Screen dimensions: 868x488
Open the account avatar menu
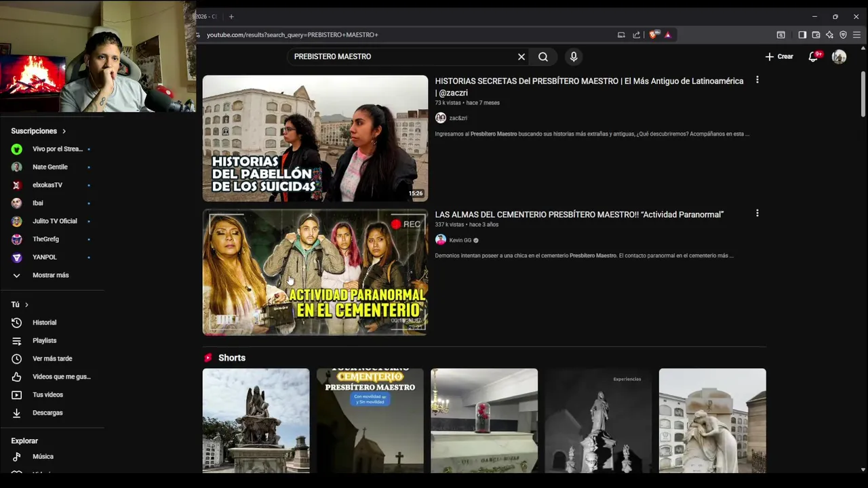point(840,57)
